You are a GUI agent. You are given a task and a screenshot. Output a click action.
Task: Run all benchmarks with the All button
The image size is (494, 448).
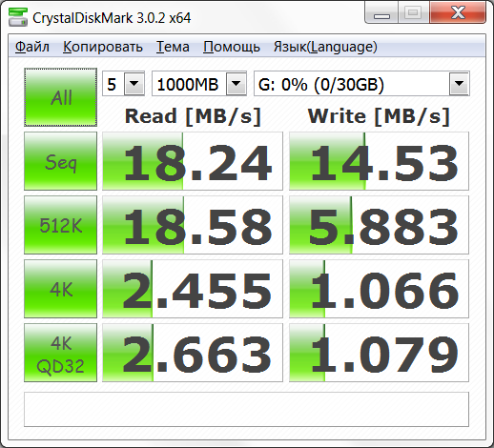tap(60, 97)
